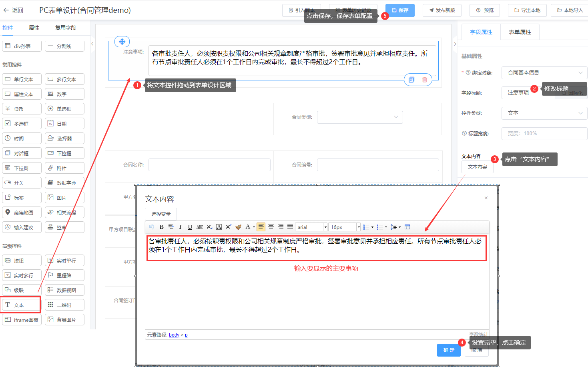Image resolution: width=588 pixels, height=367 pixels.
Task: Toggle center alignment in the editor toolbar
Action: (271, 227)
